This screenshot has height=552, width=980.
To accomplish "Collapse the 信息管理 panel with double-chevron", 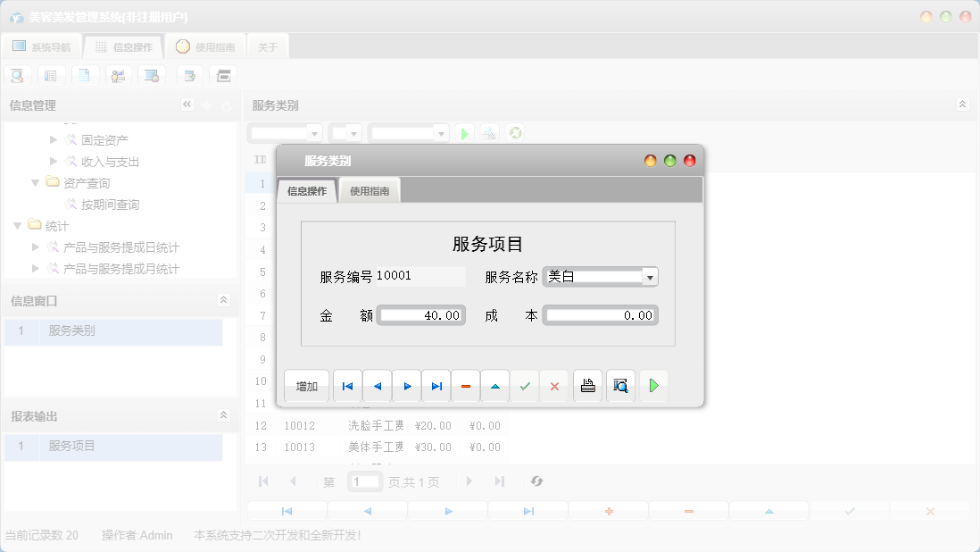I will pos(187,105).
